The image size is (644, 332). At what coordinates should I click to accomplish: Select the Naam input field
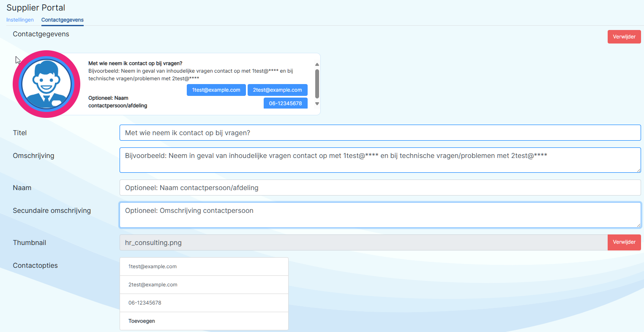click(379, 188)
